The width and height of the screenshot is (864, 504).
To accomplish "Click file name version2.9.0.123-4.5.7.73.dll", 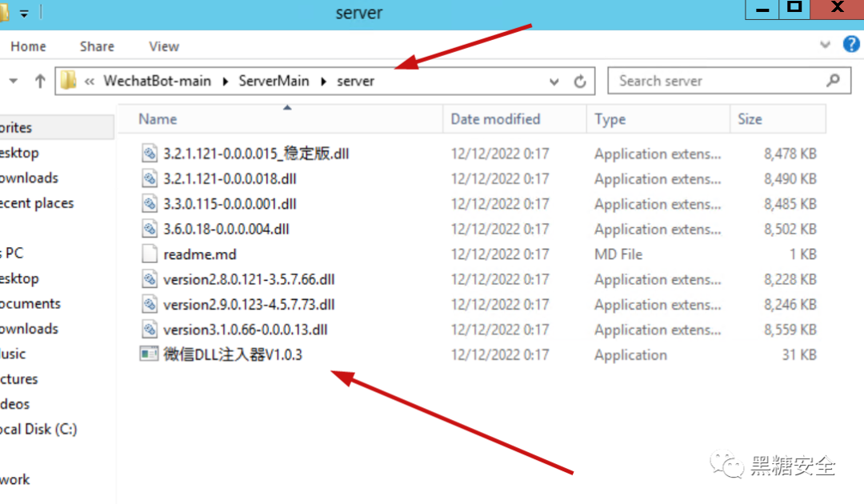I will point(249,304).
